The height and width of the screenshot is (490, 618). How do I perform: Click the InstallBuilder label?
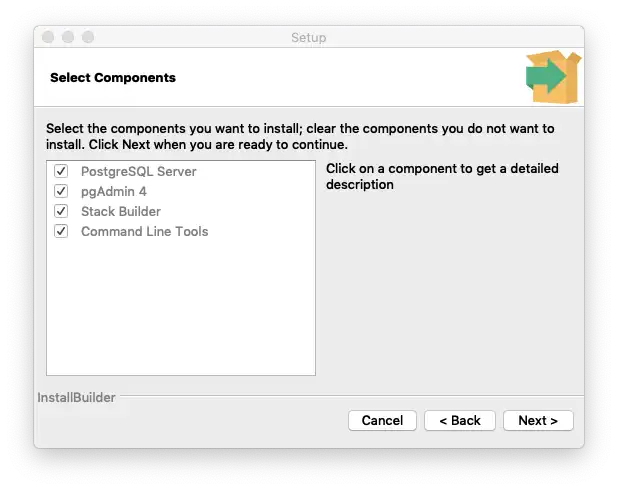76,398
